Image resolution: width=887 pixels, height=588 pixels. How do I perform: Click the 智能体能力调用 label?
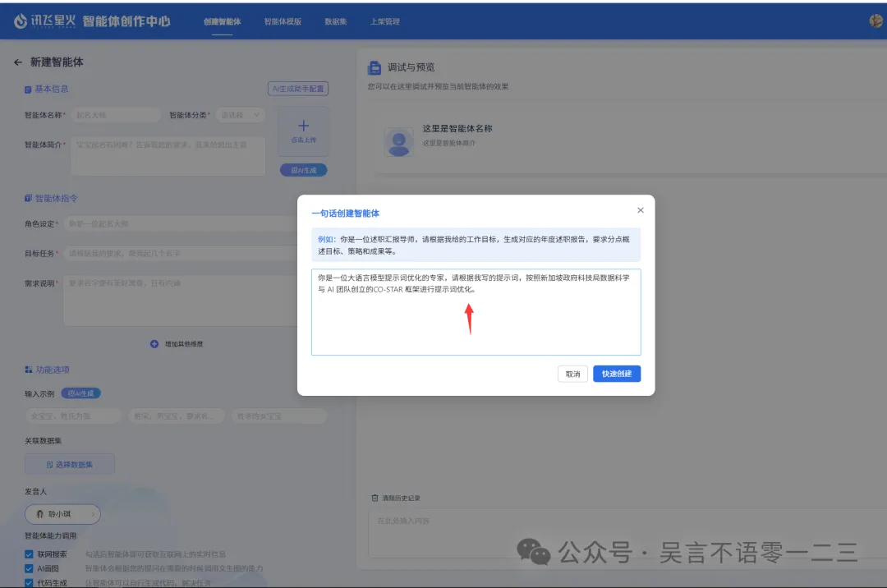click(50, 535)
